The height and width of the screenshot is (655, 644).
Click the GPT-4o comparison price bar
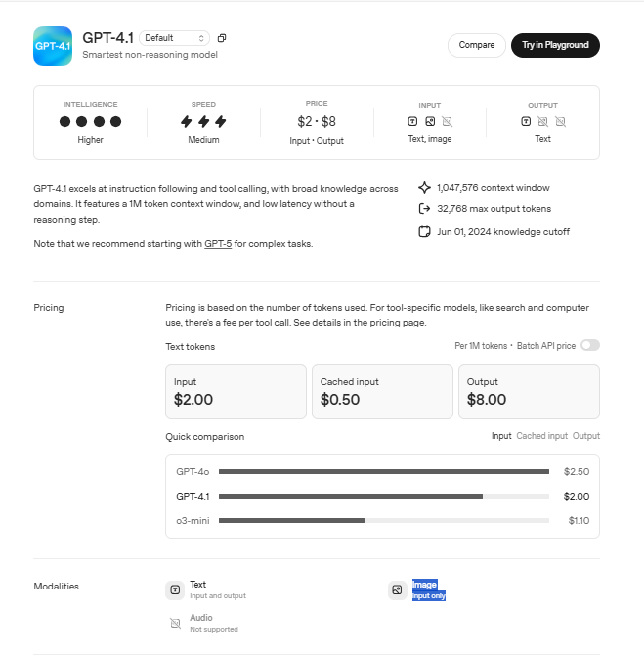coord(384,471)
